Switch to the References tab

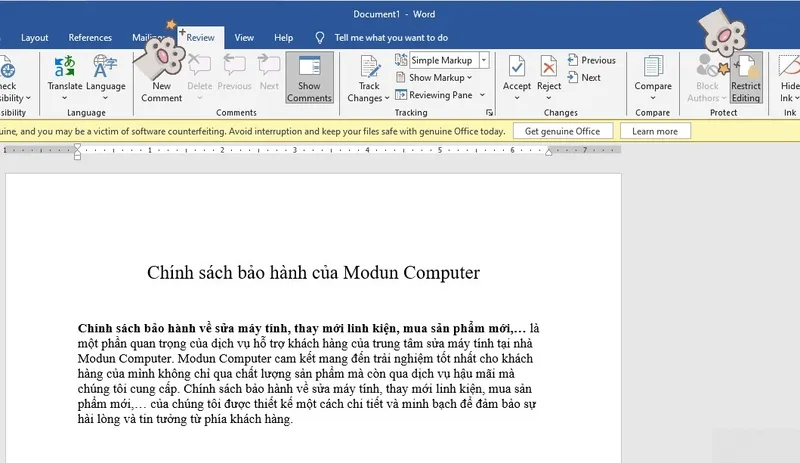click(x=90, y=38)
